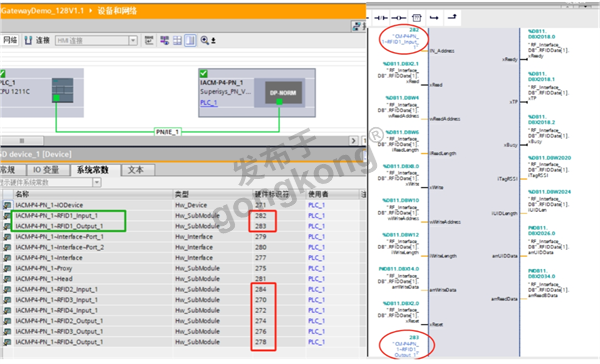600x364 pixels.
Task: Switch to the 文本 tab
Action: (x=137, y=170)
